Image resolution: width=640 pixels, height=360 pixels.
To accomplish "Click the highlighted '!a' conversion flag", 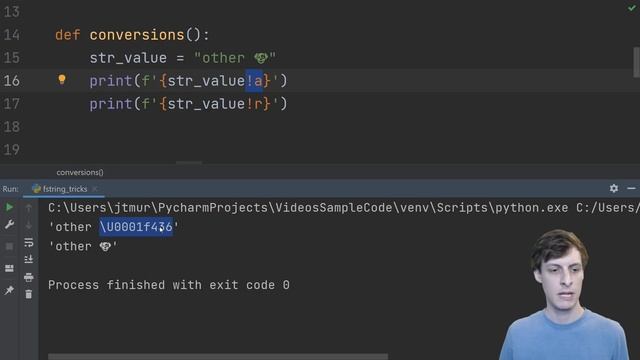I will tap(254, 81).
